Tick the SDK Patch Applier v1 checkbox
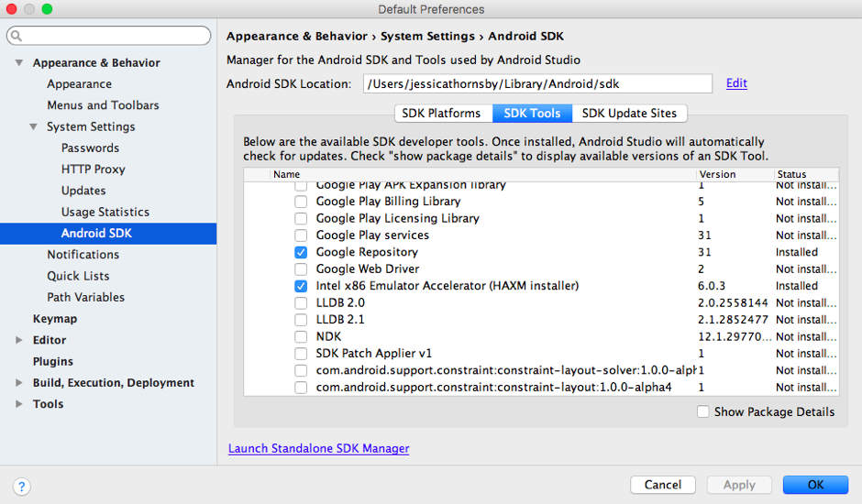The image size is (862, 504). click(301, 354)
